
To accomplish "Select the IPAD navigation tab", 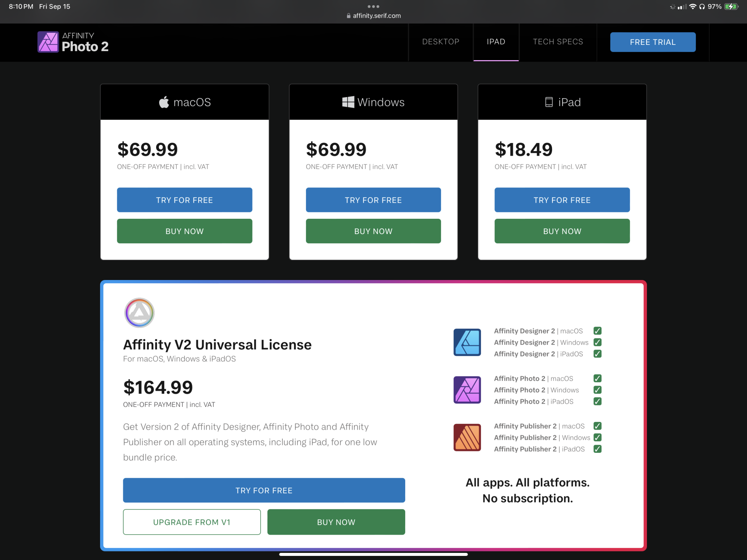I will click(496, 42).
